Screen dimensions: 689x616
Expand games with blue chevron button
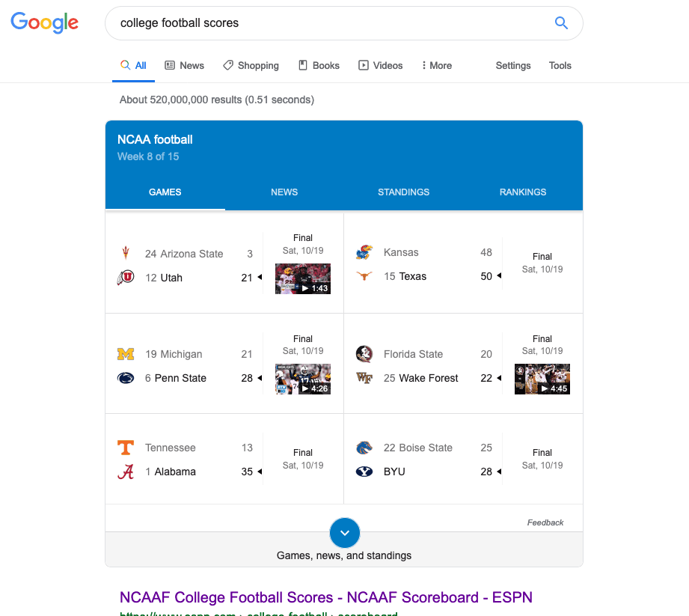(345, 533)
